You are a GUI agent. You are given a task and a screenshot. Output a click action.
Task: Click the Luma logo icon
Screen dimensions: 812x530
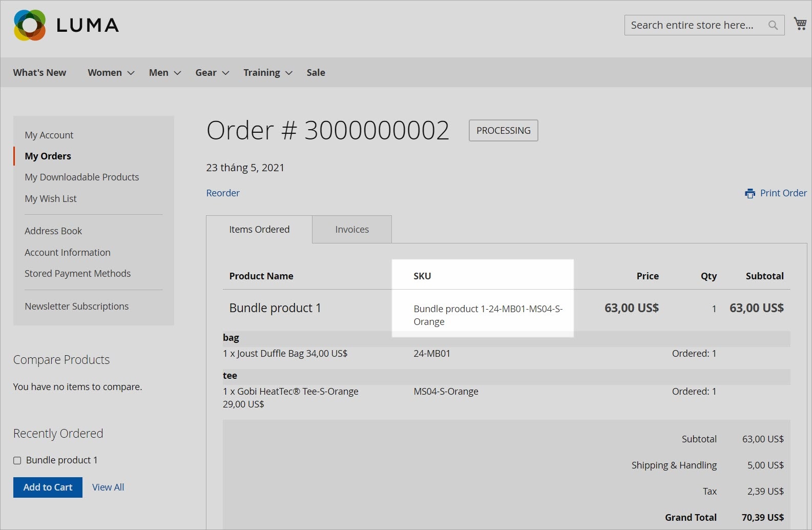pyautogui.click(x=30, y=25)
